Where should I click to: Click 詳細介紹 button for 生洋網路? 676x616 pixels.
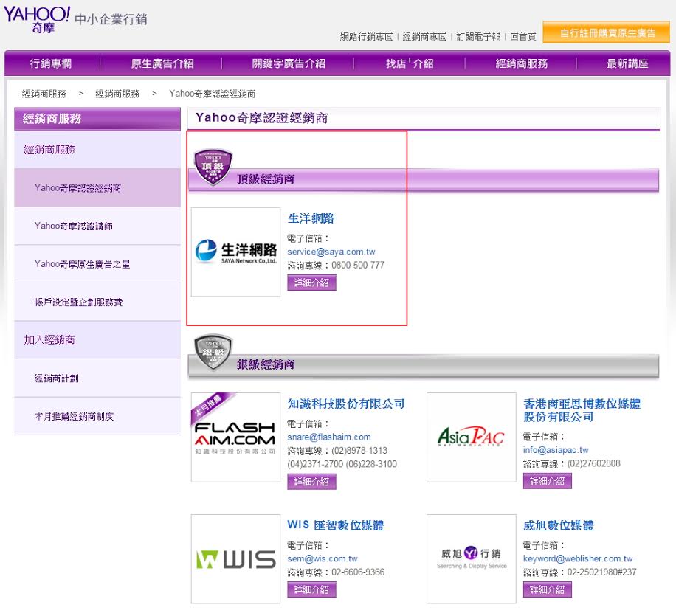[x=311, y=283]
